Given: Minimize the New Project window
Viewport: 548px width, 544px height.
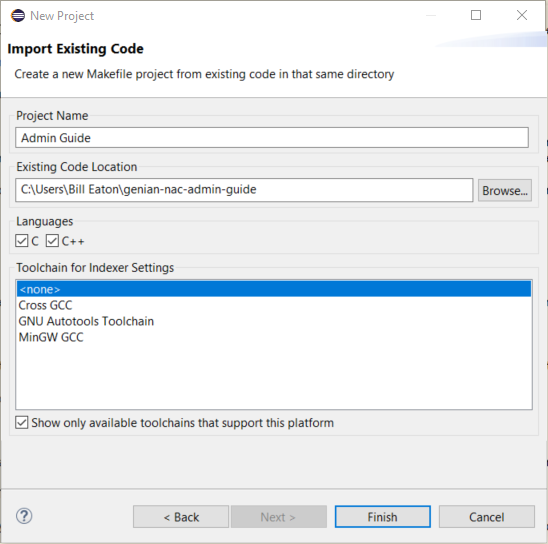Looking at the screenshot, I should (x=431, y=15).
